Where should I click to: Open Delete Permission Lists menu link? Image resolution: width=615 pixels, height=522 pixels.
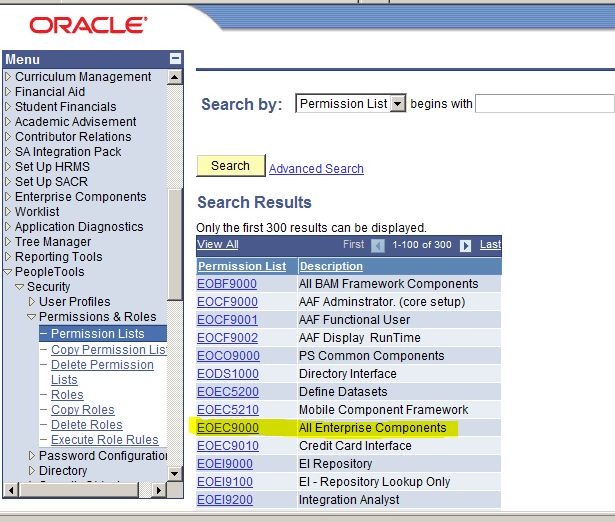point(102,372)
